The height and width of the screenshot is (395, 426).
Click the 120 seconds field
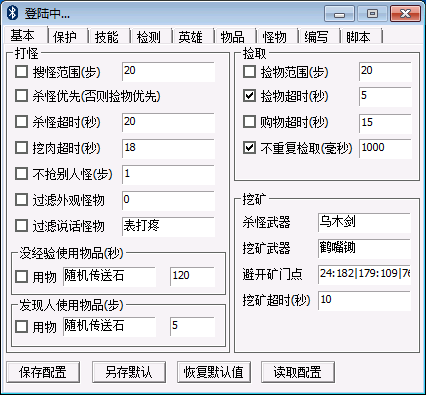(x=192, y=277)
